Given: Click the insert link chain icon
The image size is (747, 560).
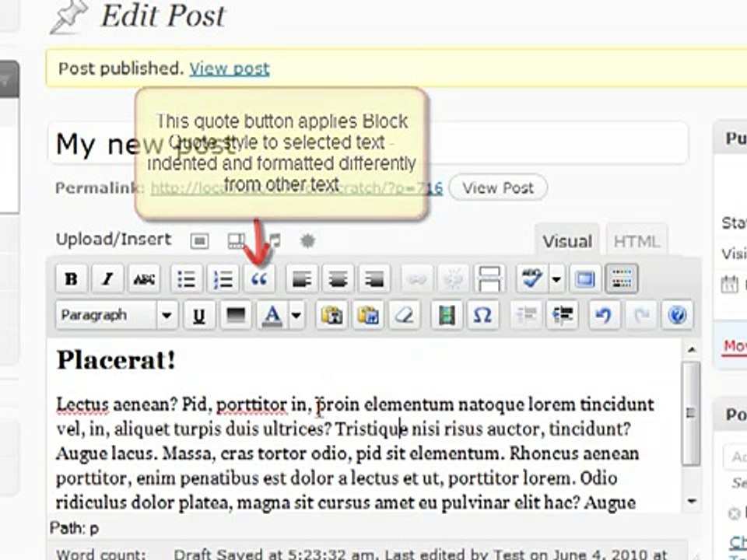Looking at the screenshot, I should tap(417, 278).
